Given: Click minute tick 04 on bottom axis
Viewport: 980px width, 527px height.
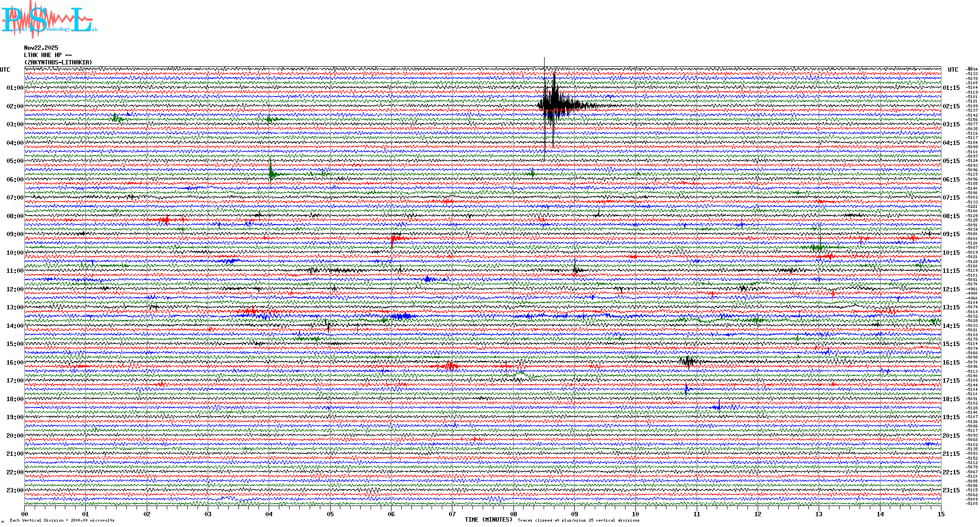Looking at the screenshot, I should pos(269,514).
